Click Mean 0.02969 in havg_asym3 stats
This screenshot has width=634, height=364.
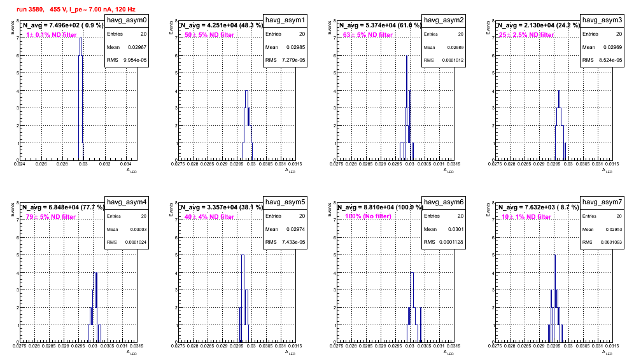(x=602, y=47)
